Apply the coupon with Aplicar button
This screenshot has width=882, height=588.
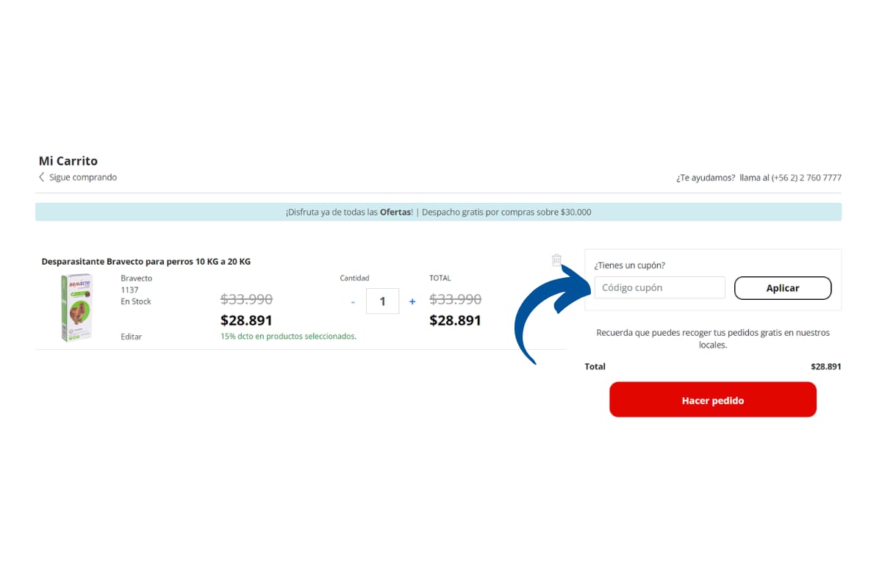[783, 288]
